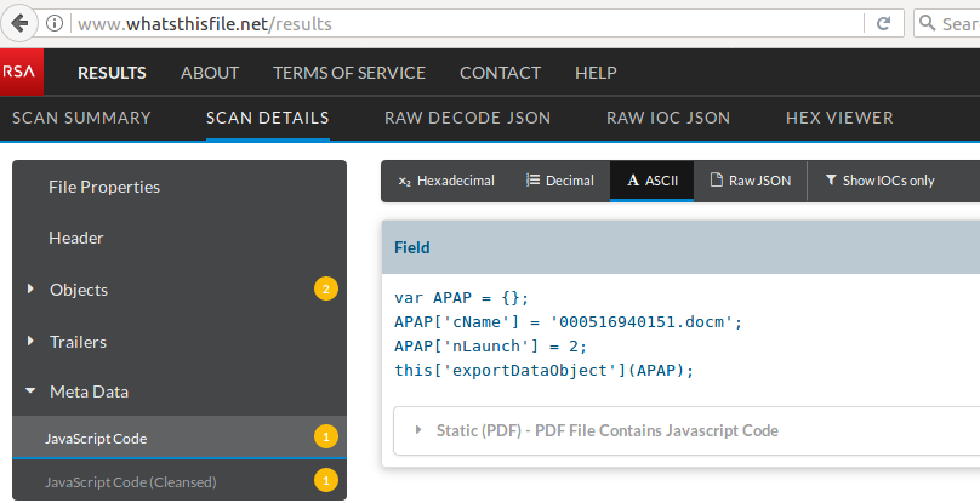The image size is (980, 503).
Task: Click the badge beside JavaScript Code (Cleansed)
Action: pos(326,481)
